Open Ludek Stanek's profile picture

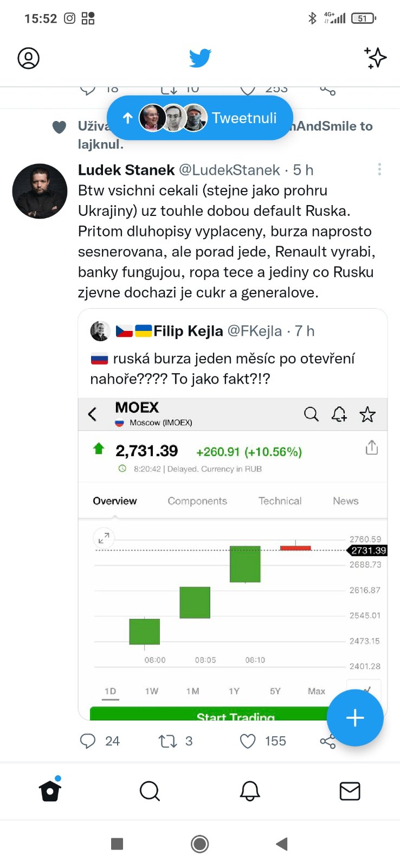coord(40,191)
